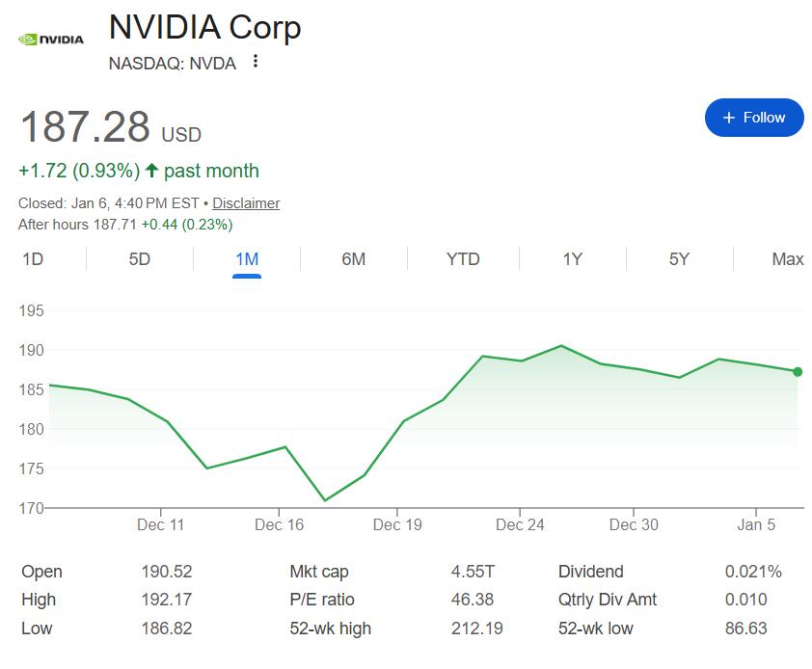This screenshot has width=812, height=669.
Task: Click the 52-wk high label
Action: click(x=330, y=629)
